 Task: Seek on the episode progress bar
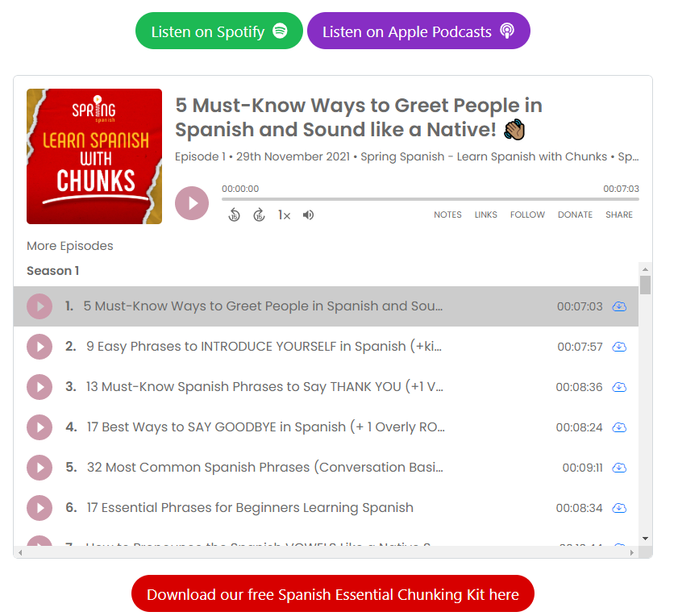[x=431, y=199]
